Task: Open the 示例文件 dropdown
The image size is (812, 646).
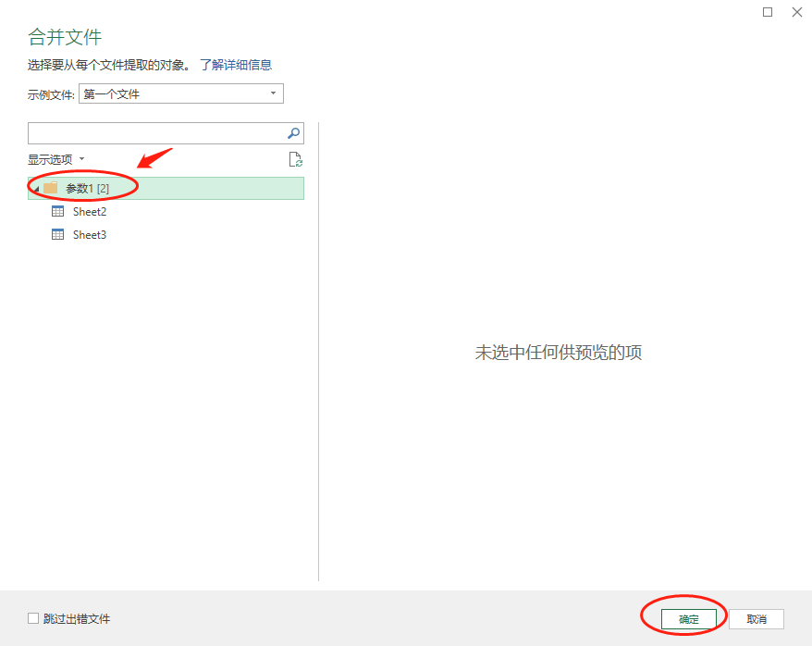Action: point(180,93)
